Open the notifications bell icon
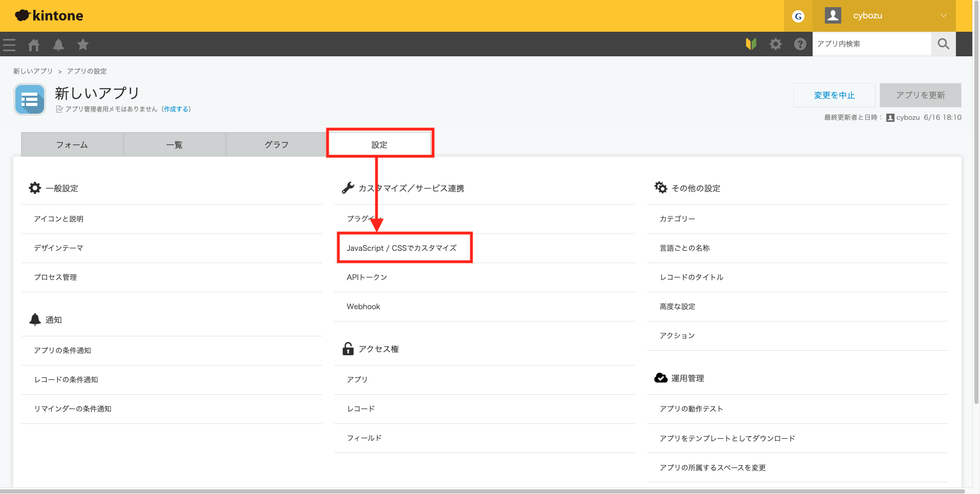Viewport: 980px width, 494px height. click(x=58, y=45)
